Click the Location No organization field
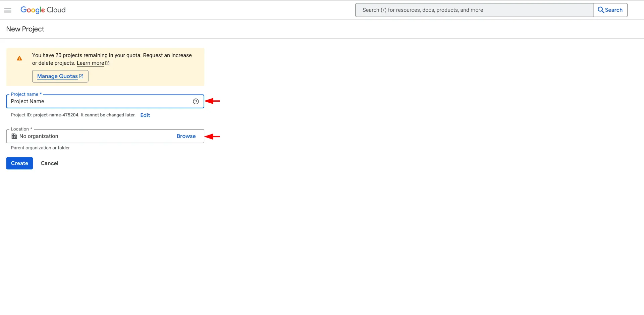 (105, 136)
